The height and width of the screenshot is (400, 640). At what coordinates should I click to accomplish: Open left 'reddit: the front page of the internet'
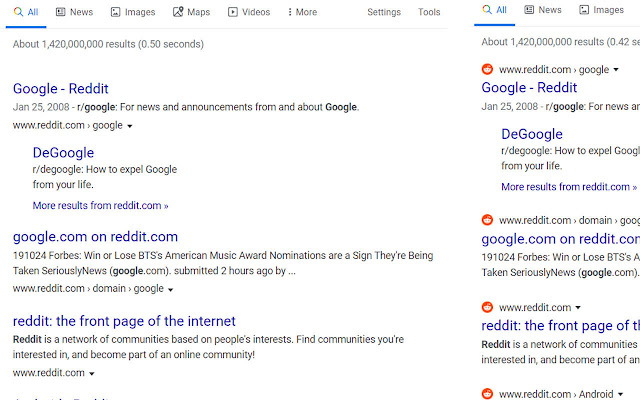pyautogui.click(x=124, y=321)
